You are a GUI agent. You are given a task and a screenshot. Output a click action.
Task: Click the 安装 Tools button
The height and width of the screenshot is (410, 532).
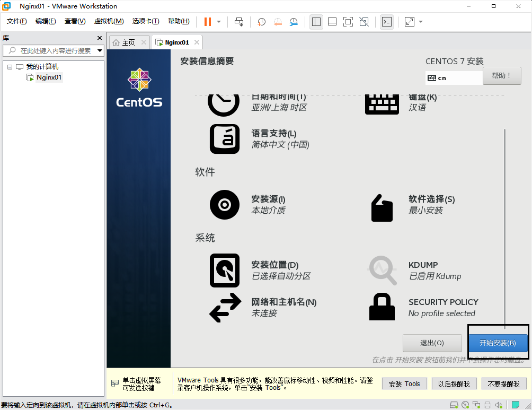pyautogui.click(x=404, y=384)
